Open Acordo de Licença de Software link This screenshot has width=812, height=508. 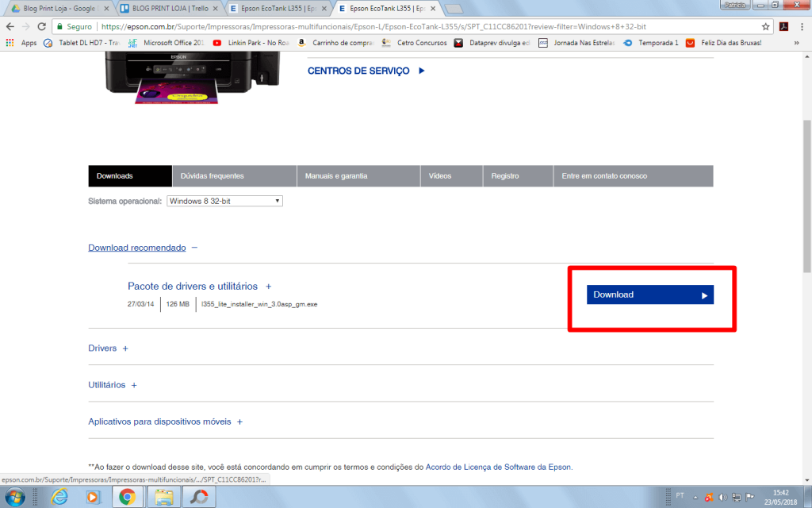[x=498, y=467]
